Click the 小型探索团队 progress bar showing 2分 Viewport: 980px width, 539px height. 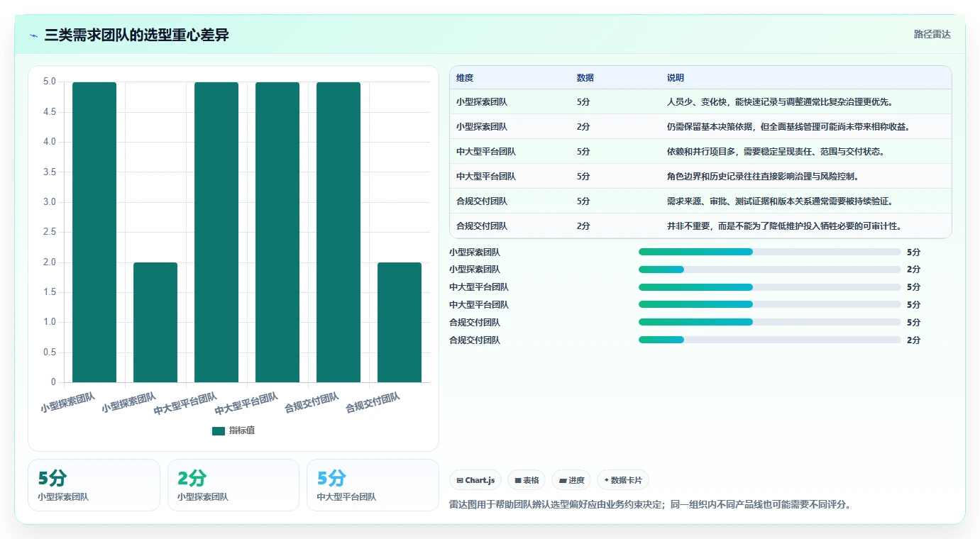click(770, 269)
